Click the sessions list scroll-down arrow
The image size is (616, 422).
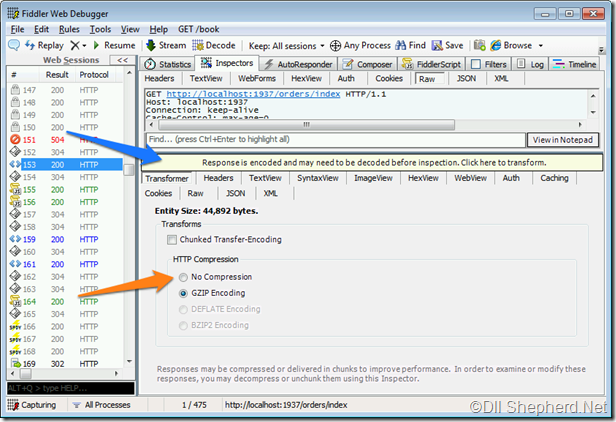click(129, 361)
